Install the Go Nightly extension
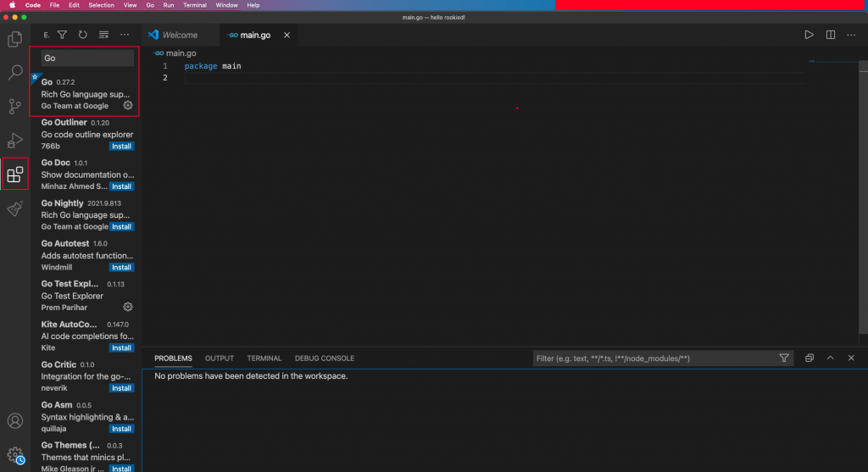The image size is (868, 472). 121,227
